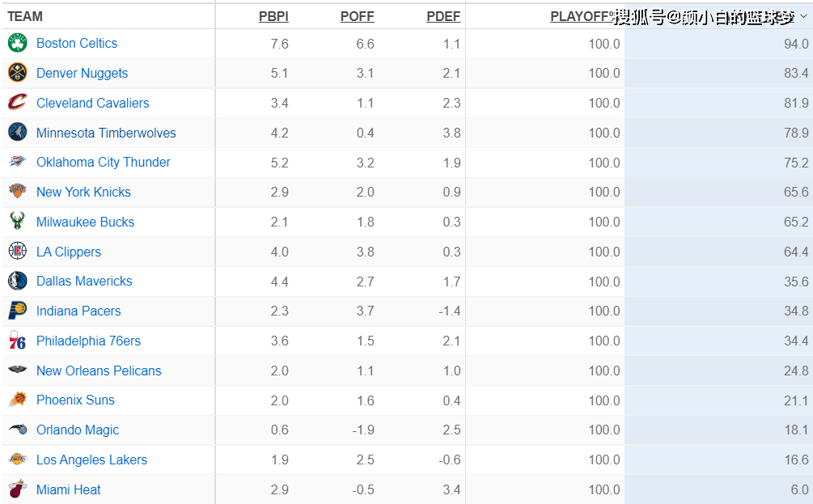Click the Philadelphia 76ers team logo
The width and height of the screenshot is (813, 504).
18,341
